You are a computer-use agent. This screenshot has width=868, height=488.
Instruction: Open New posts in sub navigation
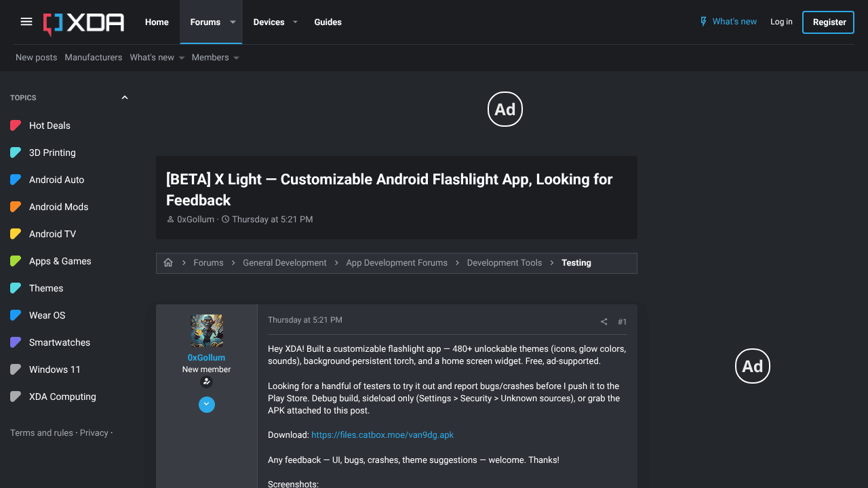pos(37,58)
